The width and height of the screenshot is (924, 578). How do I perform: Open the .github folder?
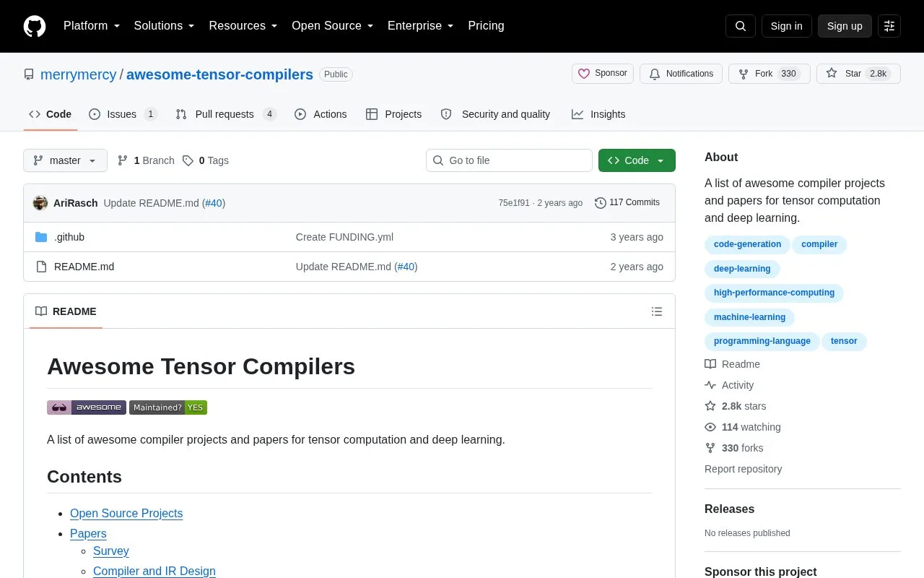(69, 237)
